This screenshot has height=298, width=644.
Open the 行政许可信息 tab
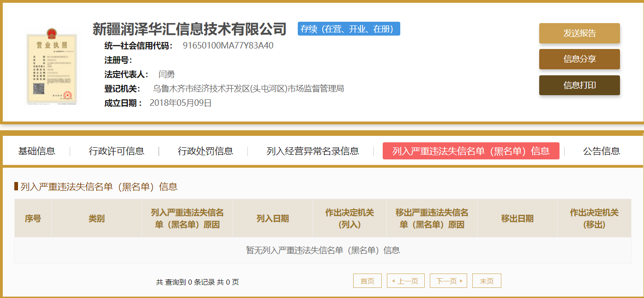tap(116, 151)
